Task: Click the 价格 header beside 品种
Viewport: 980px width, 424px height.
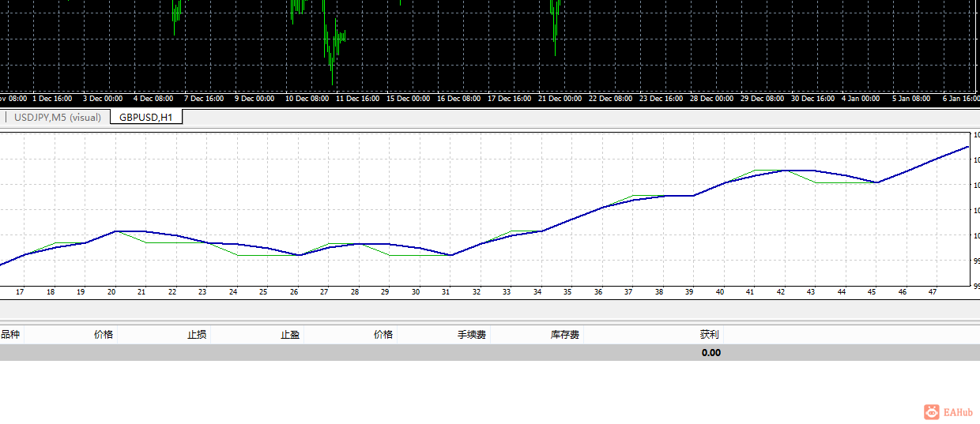Action: (x=104, y=335)
